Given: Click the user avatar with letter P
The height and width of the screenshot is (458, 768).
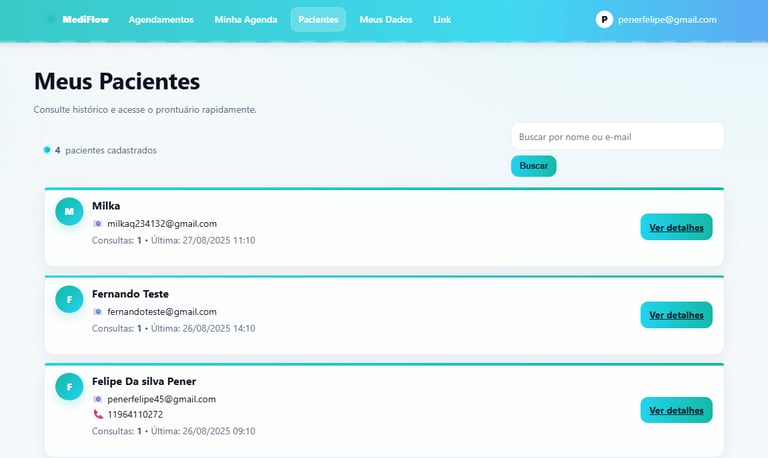Looking at the screenshot, I should tap(604, 20).
